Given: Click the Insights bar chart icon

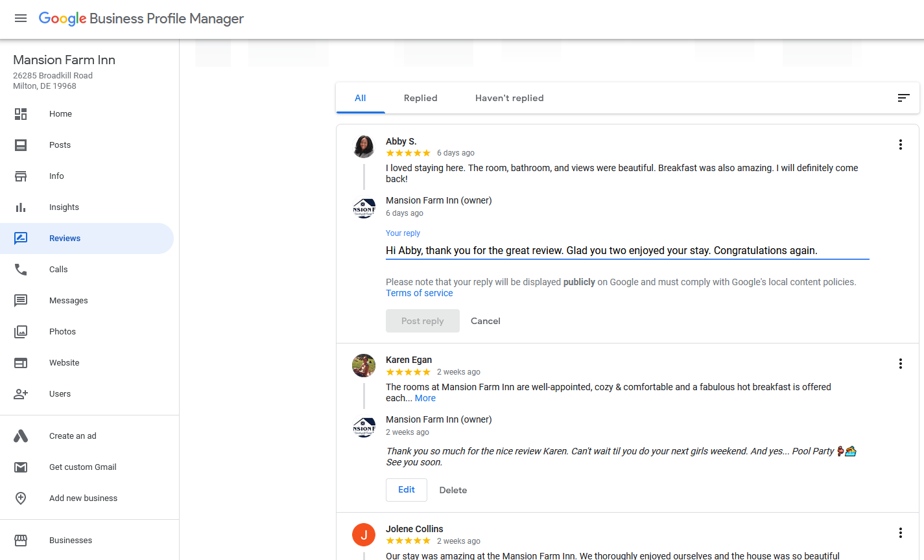Looking at the screenshot, I should 21,207.
